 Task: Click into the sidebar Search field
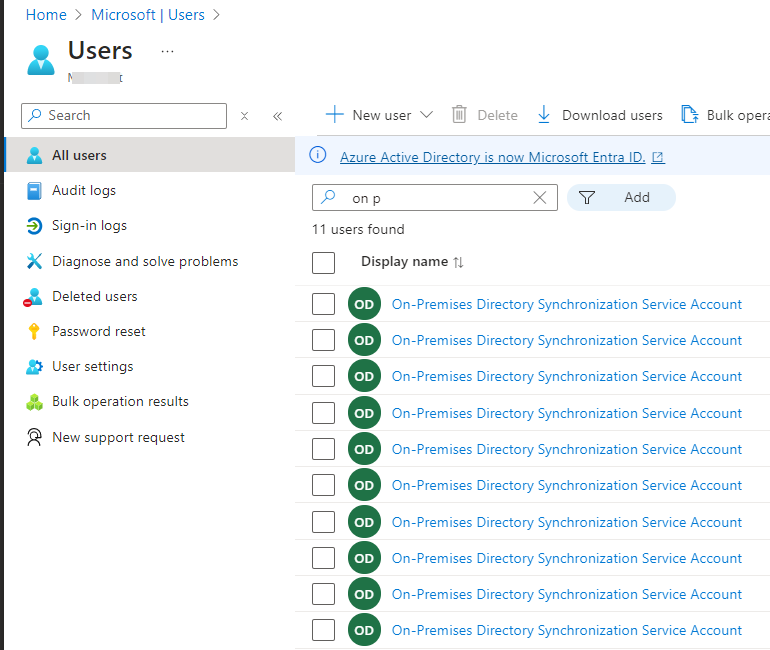point(124,116)
